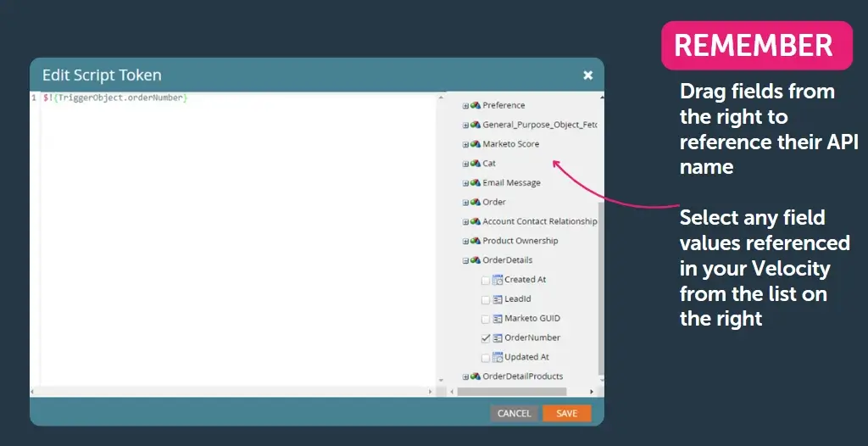Expand the Order object node
The height and width of the screenshot is (446, 868).
pyautogui.click(x=465, y=202)
